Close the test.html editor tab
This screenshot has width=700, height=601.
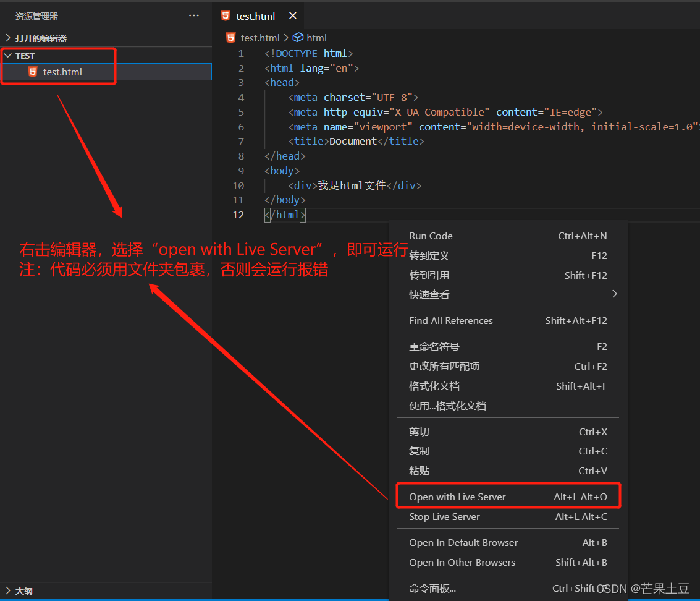pyautogui.click(x=293, y=15)
